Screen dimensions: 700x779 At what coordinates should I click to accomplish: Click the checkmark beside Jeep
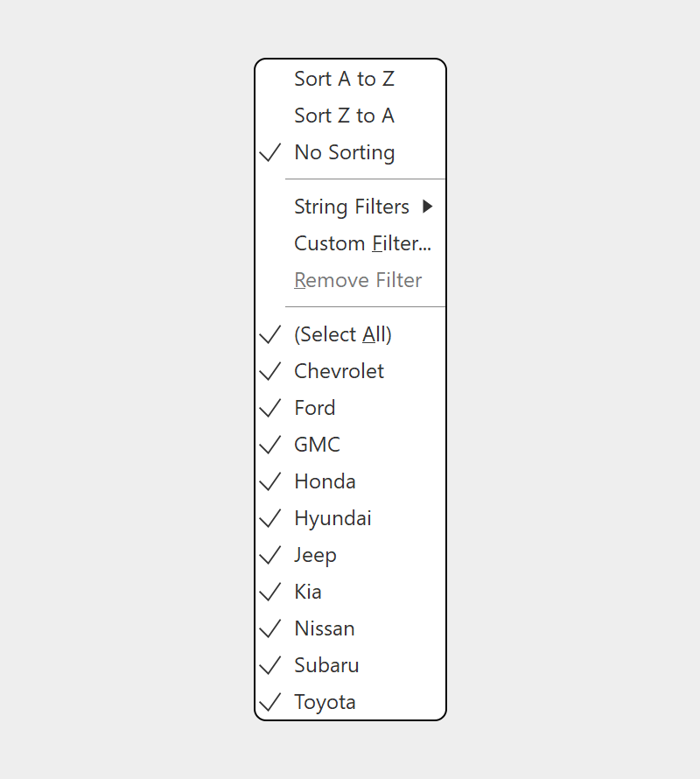[x=270, y=555]
